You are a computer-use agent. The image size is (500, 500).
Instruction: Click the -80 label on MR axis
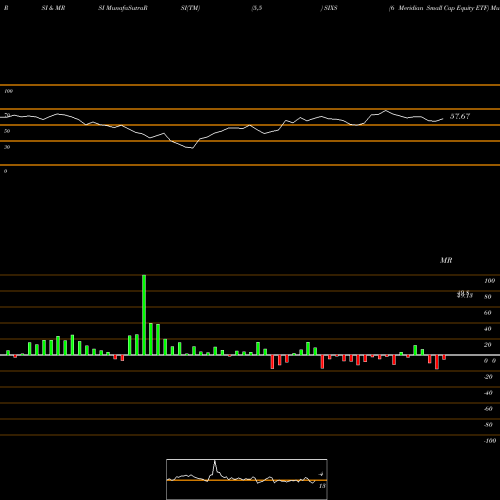click(488, 425)
